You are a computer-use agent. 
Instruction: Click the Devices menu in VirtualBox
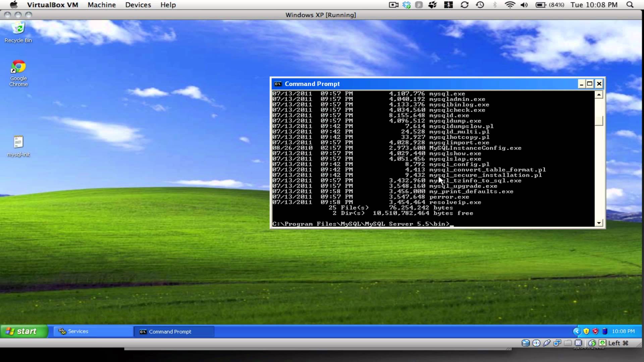click(138, 5)
